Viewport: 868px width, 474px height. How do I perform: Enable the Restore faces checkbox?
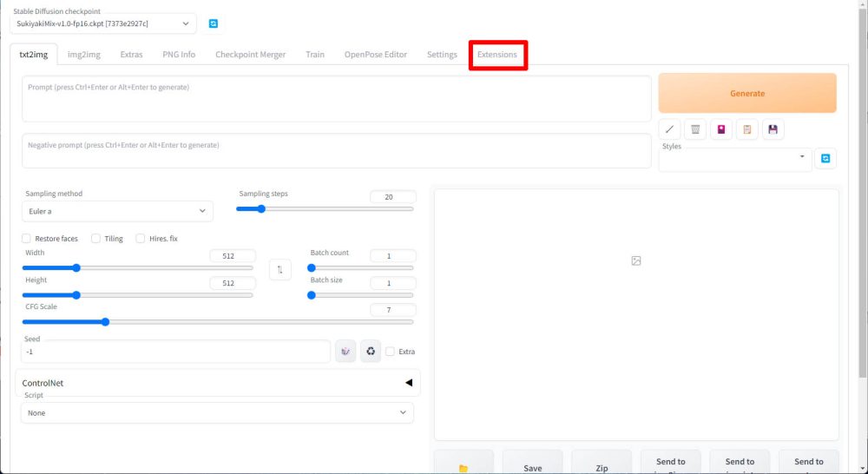click(x=26, y=239)
